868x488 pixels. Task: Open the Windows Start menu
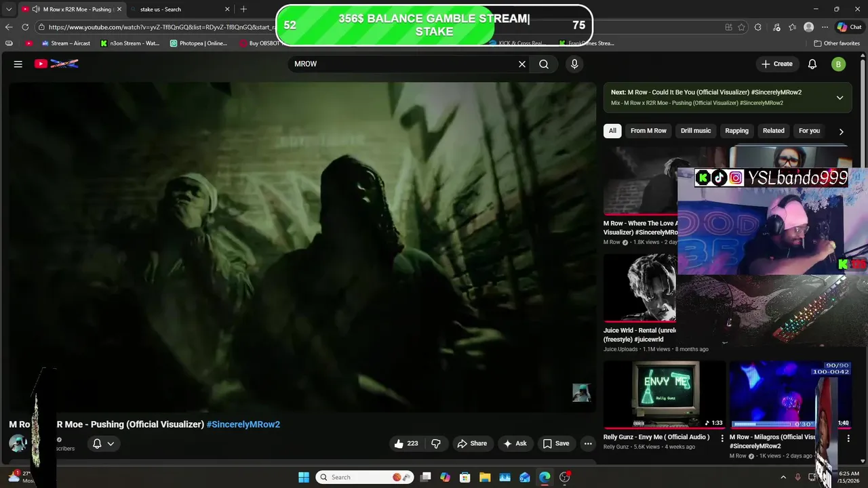point(304,477)
